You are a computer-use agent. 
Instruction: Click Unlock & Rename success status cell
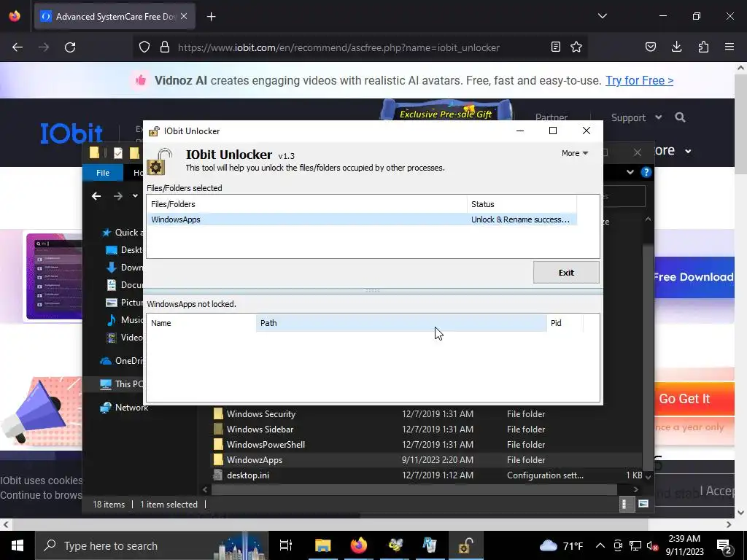522,219
